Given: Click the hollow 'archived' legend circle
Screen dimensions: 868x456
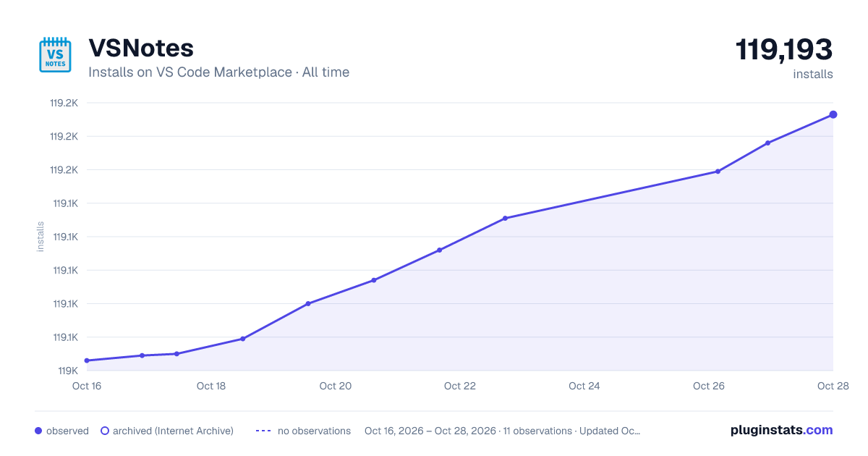Looking at the screenshot, I should 105,431.
